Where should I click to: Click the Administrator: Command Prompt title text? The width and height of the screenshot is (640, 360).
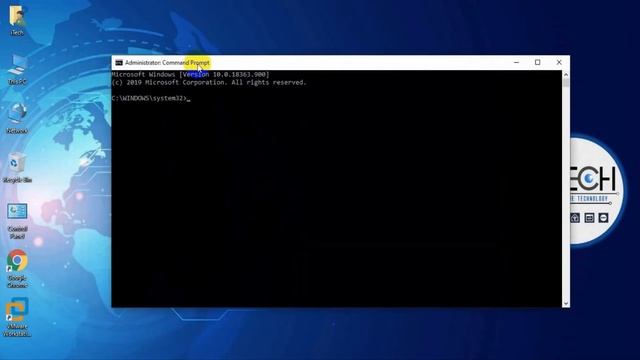pyautogui.click(x=167, y=62)
